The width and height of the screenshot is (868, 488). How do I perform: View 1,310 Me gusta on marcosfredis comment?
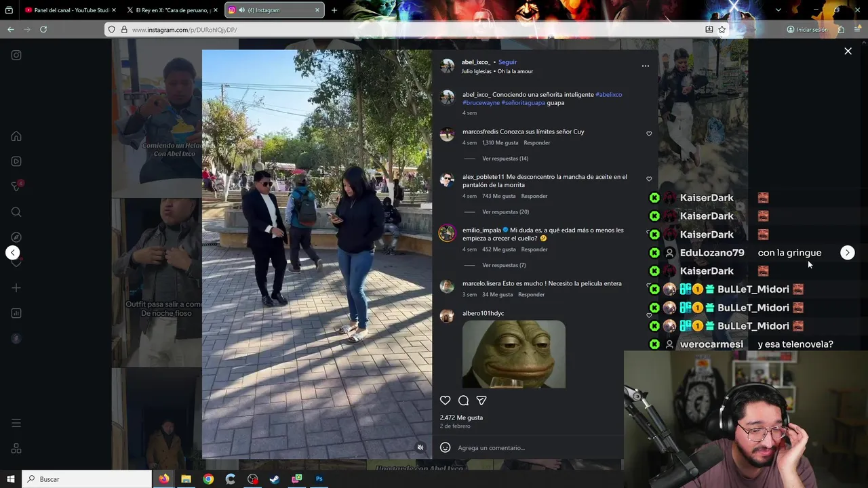(x=500, y=143)
